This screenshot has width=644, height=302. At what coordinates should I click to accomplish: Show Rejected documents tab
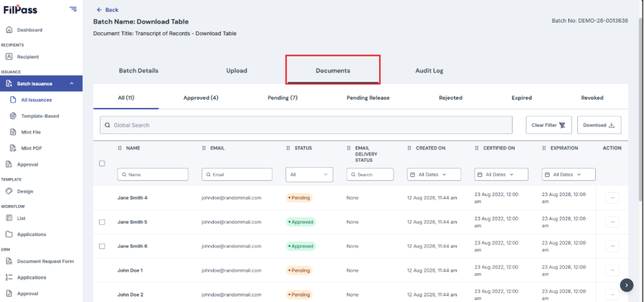point(451,98)
